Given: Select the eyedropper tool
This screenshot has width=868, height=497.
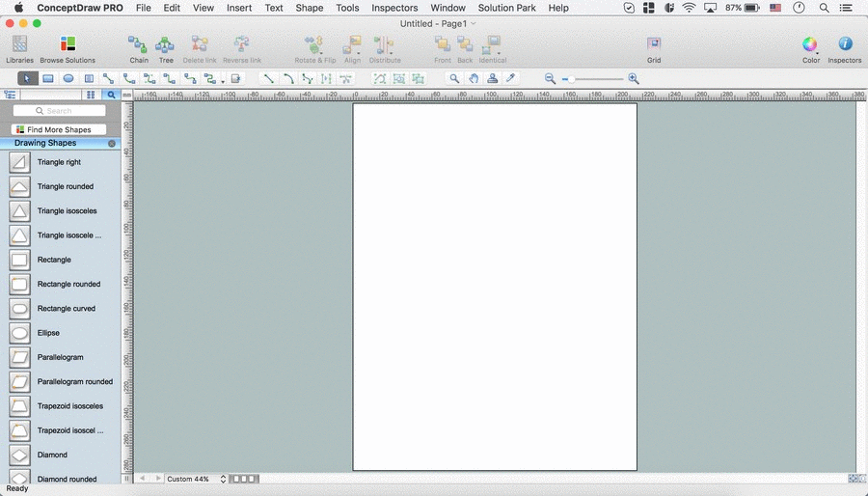Looking at the screenshot, I should tap(511, 79).
